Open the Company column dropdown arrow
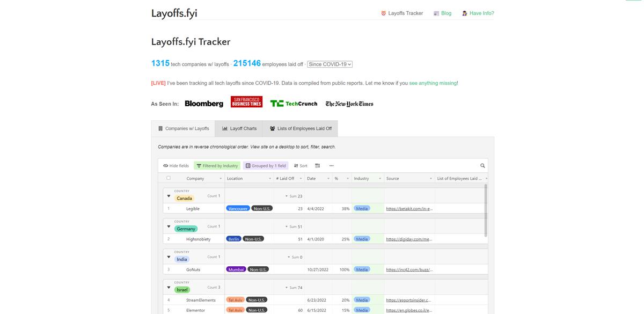This screenshot has width=644, height=314. coord(221,179)
